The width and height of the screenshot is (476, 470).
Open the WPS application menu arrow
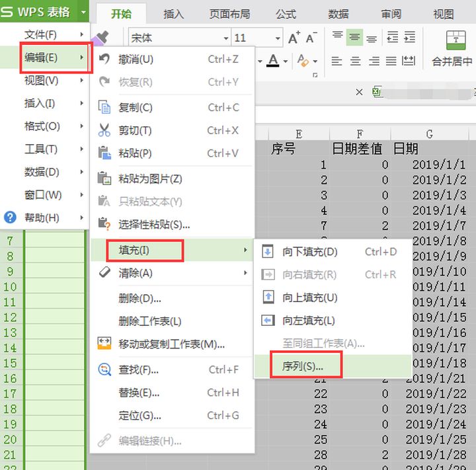[83, 12]
